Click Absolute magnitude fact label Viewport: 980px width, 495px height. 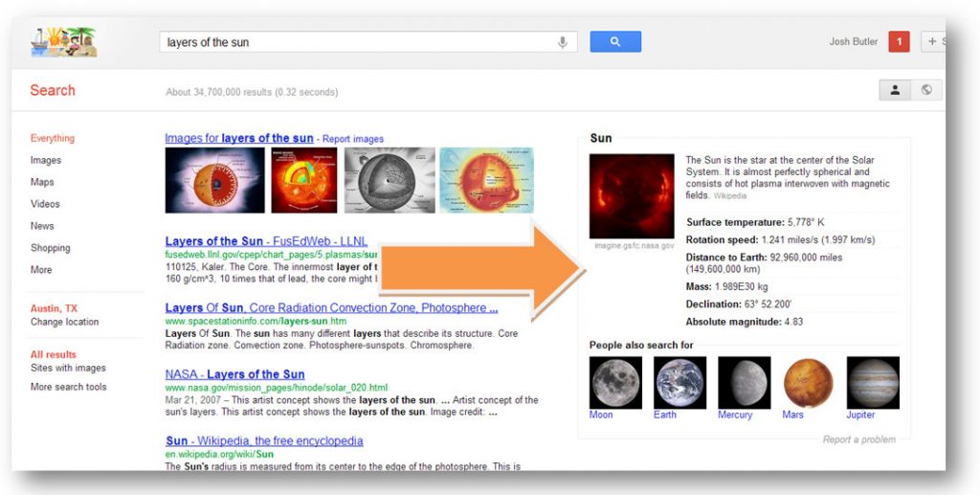[x=734, y=322]
